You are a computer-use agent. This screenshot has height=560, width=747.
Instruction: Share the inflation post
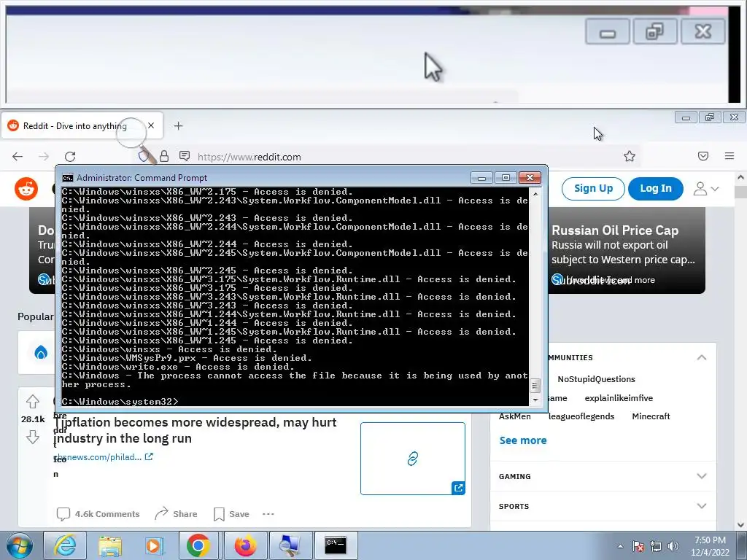pos(176,514)
